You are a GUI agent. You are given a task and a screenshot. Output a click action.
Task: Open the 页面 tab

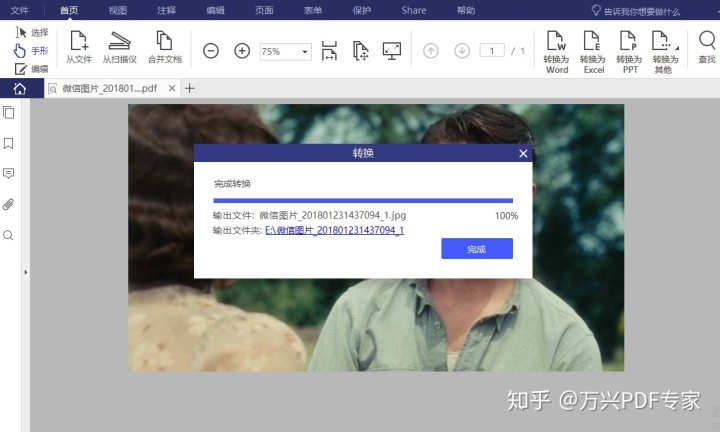click(264, 10)
